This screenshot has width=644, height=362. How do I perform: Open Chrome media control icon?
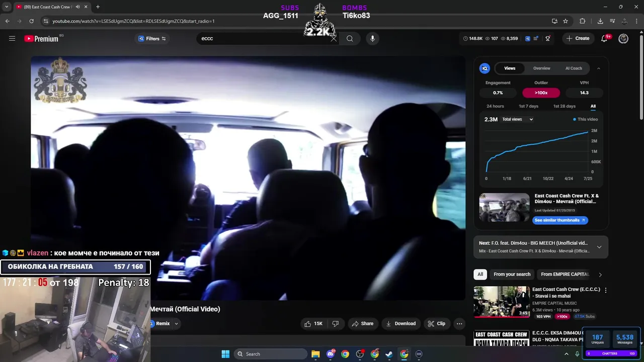pyautogui.click(x=612, y=21)
